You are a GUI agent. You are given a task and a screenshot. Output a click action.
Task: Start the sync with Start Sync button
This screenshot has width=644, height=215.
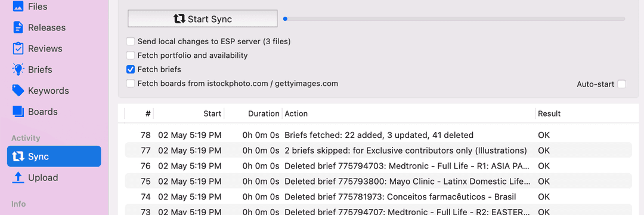coord(203,19)
